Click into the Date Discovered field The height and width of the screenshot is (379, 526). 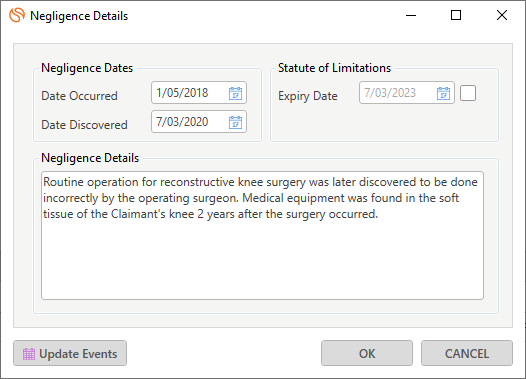(x=199, y=122)
